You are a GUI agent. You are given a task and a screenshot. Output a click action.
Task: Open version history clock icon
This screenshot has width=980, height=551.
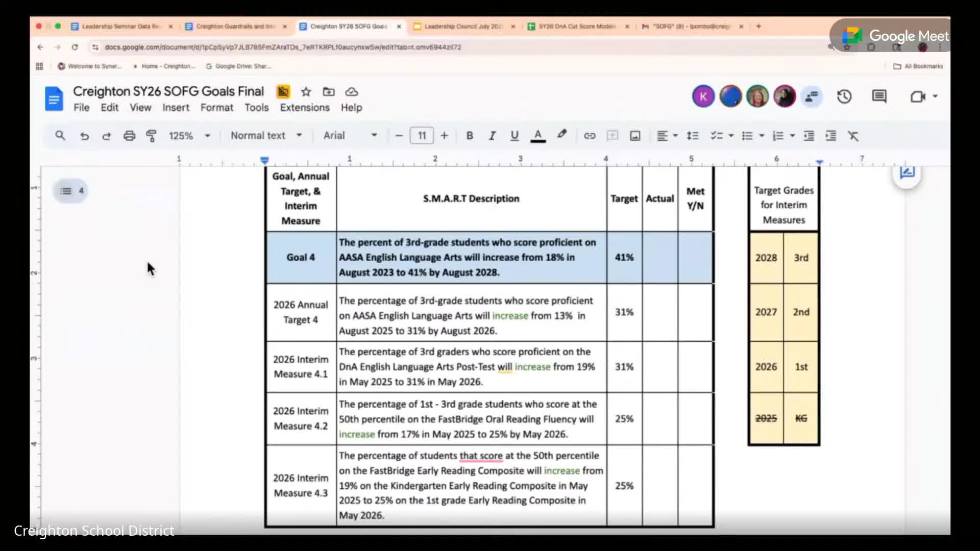click(844, 96)
